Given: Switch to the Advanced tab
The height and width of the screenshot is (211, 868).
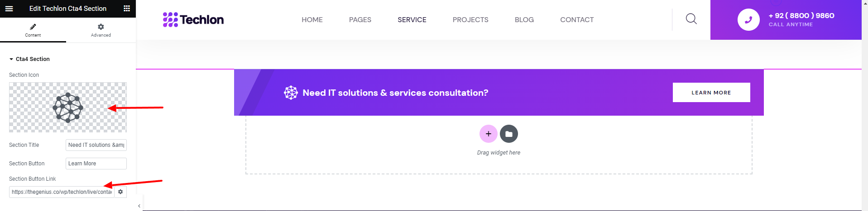Looking at the screenshot, I should (101, 30).
